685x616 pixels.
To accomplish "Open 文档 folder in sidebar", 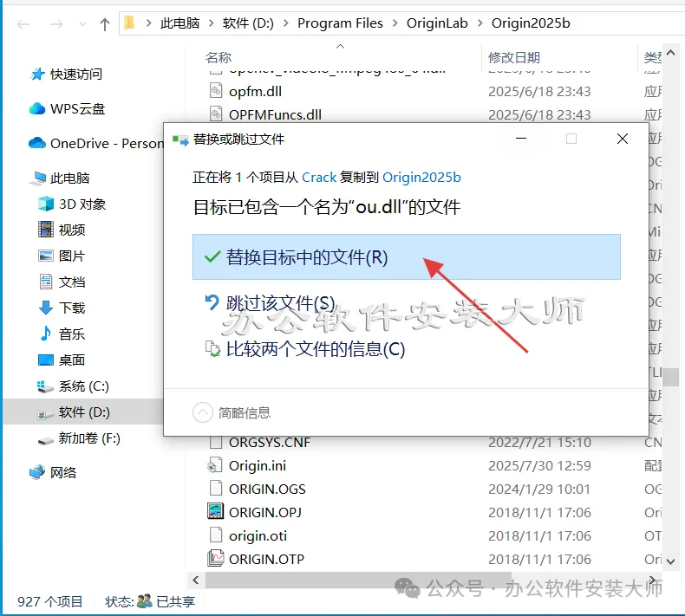I will (72, 282).
